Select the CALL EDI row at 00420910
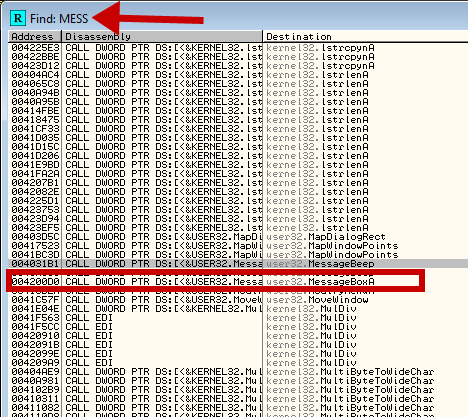The image size is (468, 417). point(238,336)
